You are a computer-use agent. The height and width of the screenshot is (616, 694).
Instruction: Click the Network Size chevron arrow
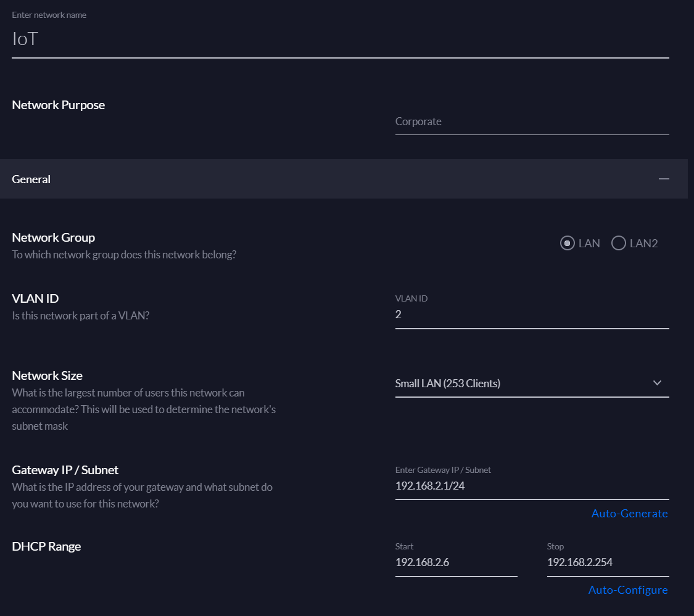click(x=657, y=383)
